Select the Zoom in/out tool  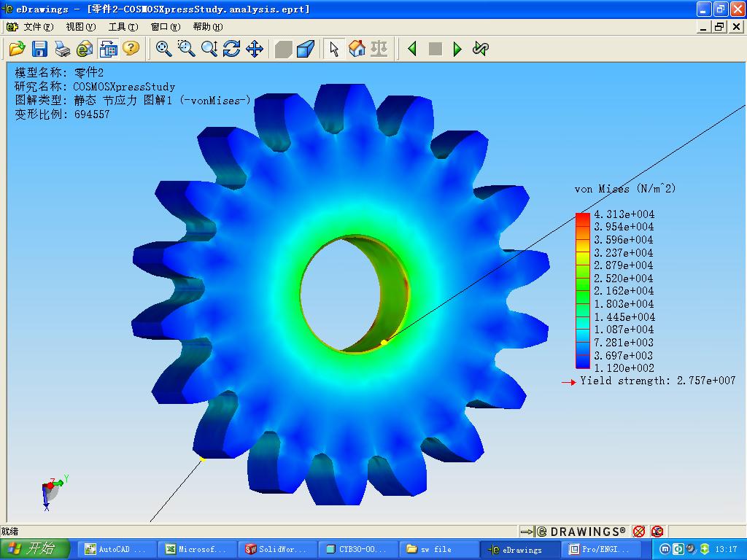click(209, 49)
